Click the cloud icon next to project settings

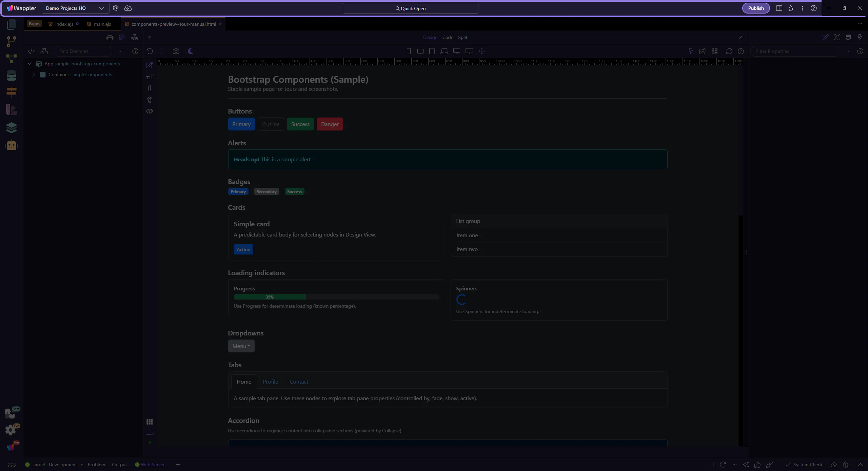128,8
